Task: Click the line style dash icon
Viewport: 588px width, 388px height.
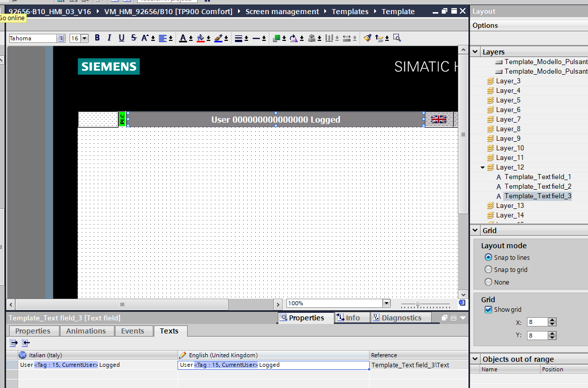Action: (x=256, y=38)
